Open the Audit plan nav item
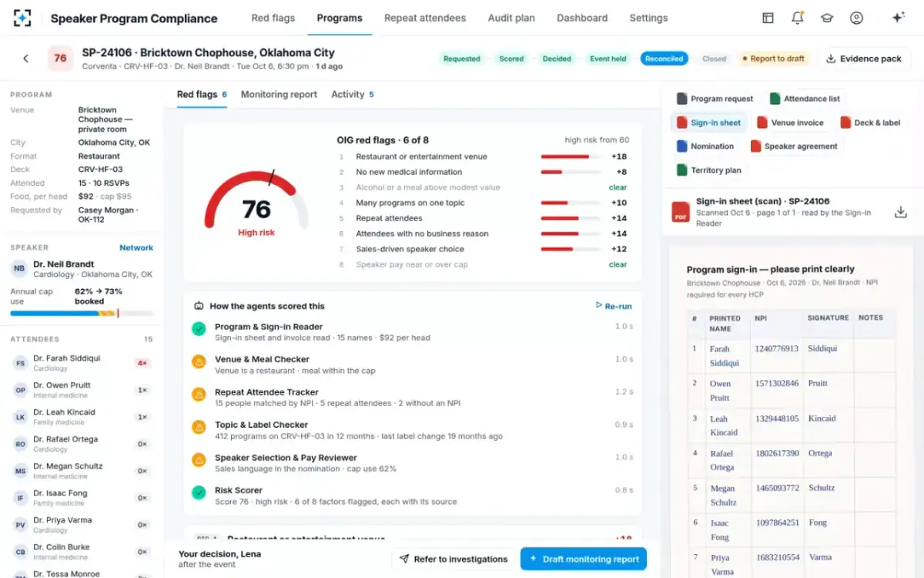The width and height of the screenshot is (924, 578). [x=511, y=18]
